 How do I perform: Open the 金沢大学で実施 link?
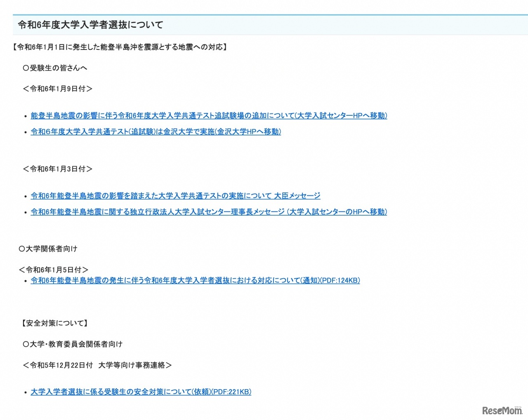(156, 132)
